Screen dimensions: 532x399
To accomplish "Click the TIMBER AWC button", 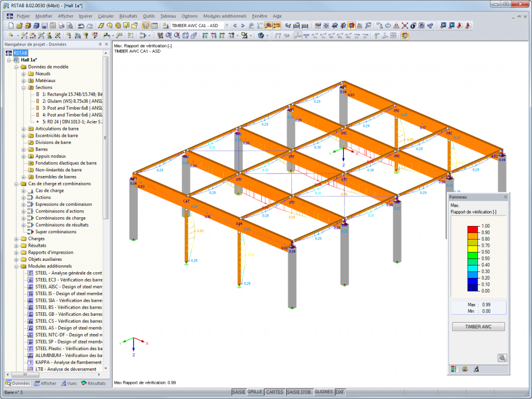I will click(477, 327).
